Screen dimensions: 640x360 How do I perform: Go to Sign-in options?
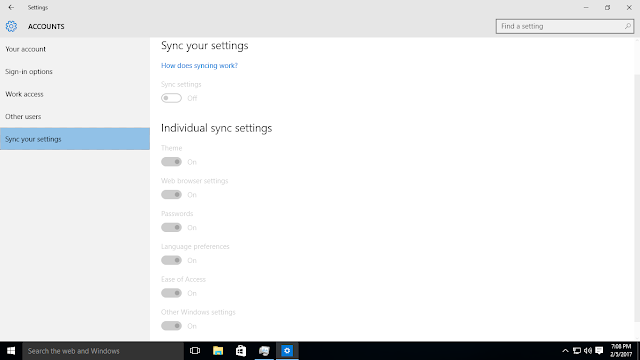pos(75,71)
